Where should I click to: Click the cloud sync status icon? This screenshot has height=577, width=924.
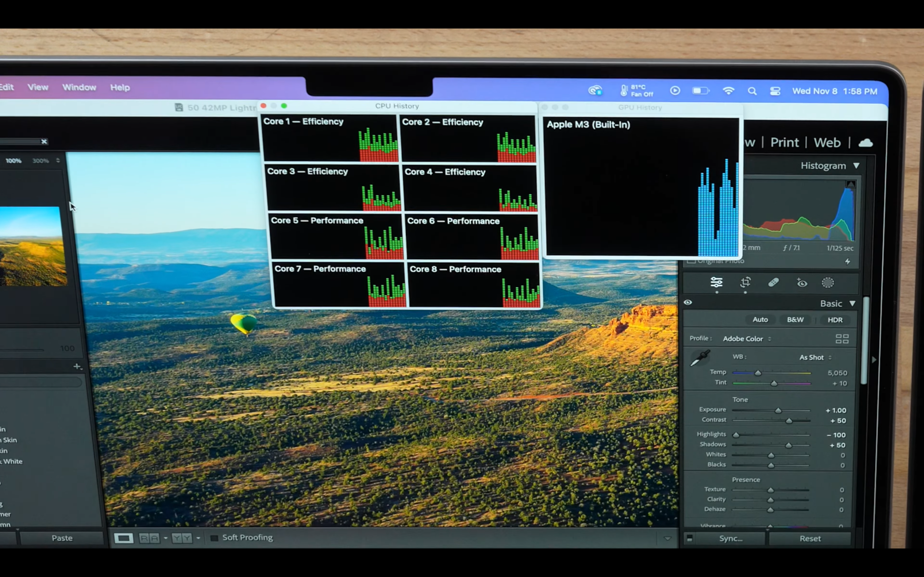click(866, 143)
